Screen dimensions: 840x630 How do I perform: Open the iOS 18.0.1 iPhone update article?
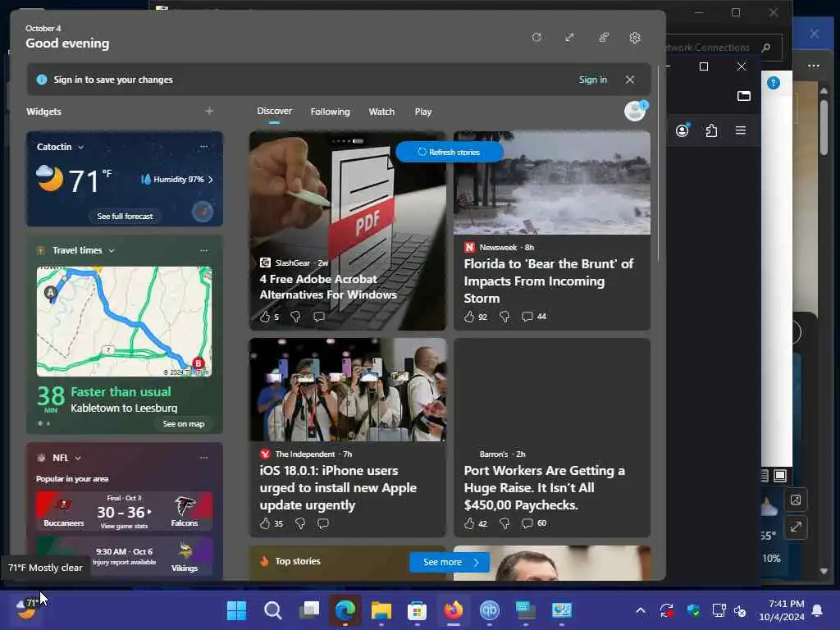tap(338, 487)
